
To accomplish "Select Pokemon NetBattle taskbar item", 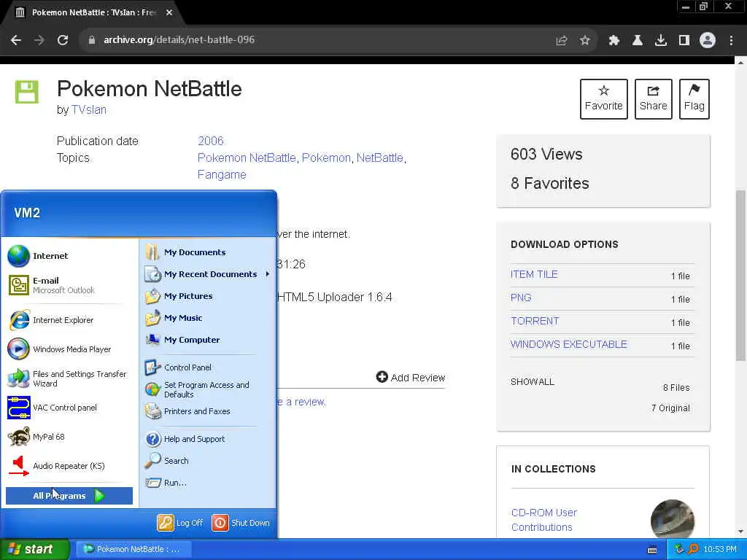I will click(133, 549).
